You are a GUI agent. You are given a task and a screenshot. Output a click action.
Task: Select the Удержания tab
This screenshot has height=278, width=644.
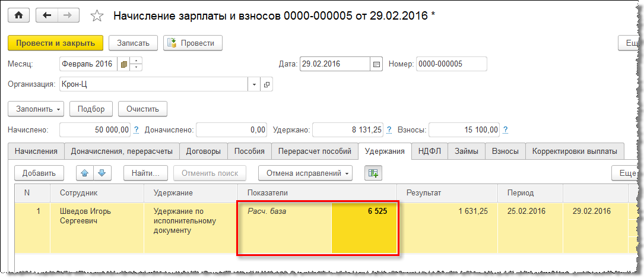click(x=385, y=151)
